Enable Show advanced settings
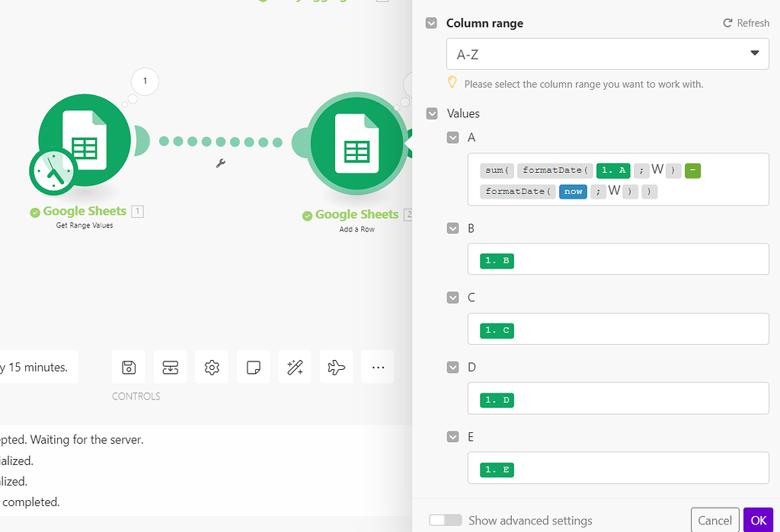The height and width of the screenshot is (532, 780). pyautogui.click(x=445, y=519)
